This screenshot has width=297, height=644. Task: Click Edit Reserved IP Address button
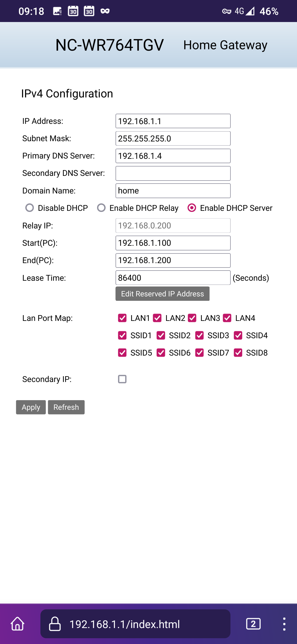point(162,294)
